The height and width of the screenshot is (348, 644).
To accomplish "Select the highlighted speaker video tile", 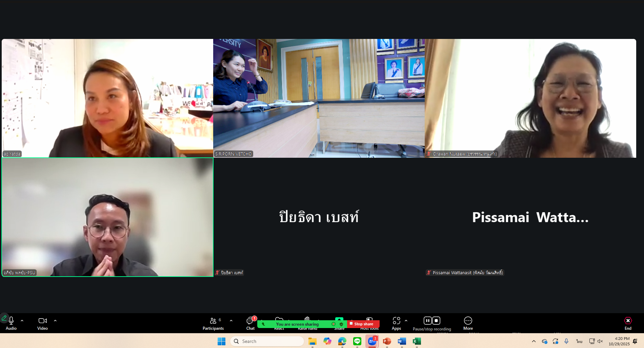I will 107,217.
